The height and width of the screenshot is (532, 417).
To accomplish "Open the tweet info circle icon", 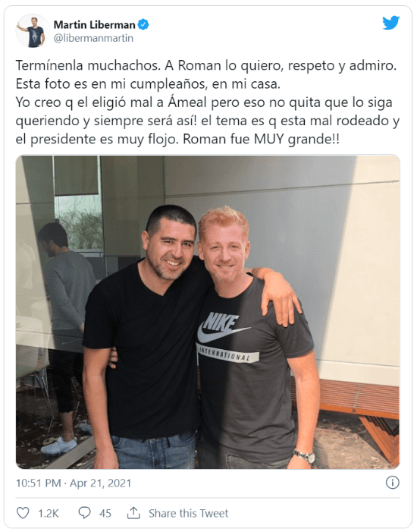I will [393, 483].
